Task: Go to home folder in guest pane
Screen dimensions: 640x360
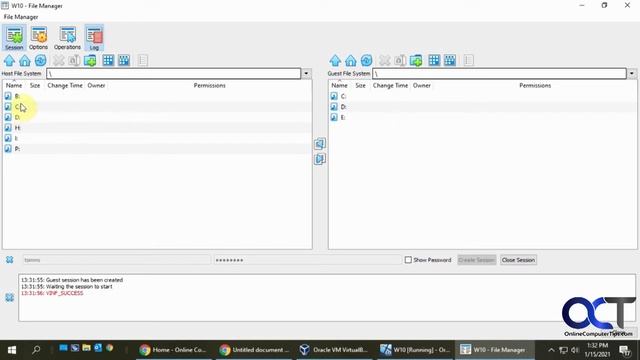Action: tap(351, 60)
